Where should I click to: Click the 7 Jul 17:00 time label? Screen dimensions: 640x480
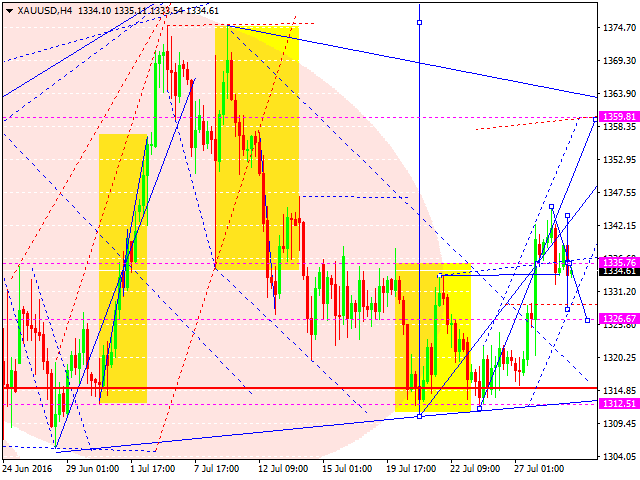point(216,468)
